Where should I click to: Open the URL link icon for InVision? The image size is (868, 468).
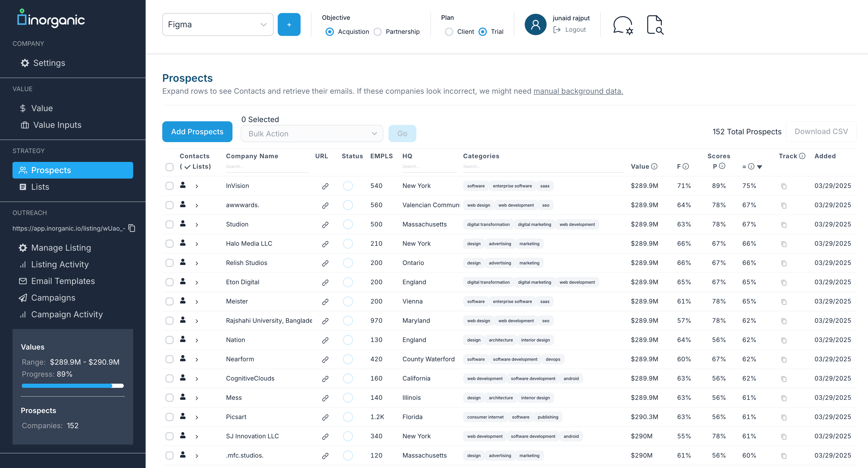coord(325,186)
